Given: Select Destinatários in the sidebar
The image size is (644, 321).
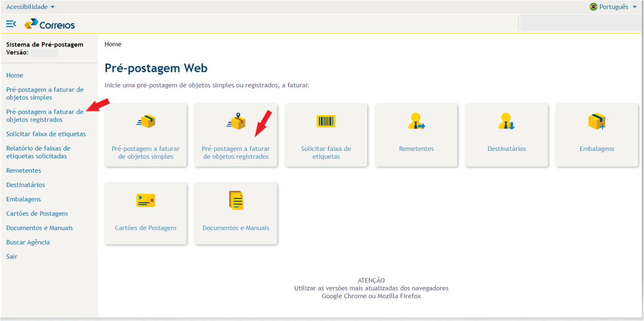Looking at the screenshot, I should point(25,185).
